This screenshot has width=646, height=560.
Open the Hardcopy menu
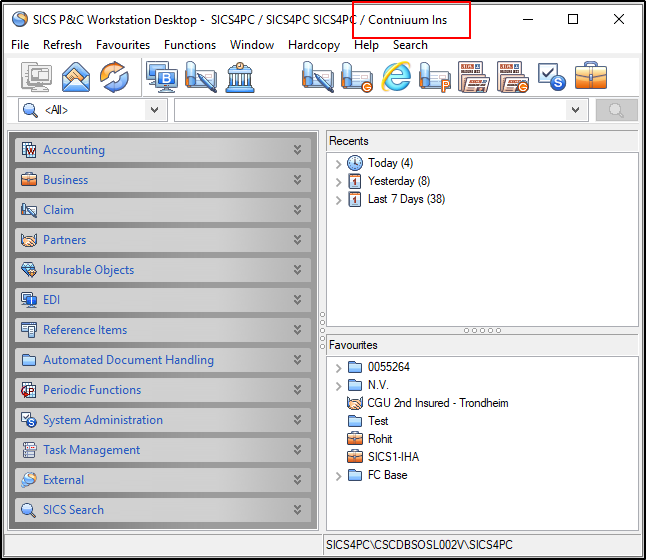314,45
